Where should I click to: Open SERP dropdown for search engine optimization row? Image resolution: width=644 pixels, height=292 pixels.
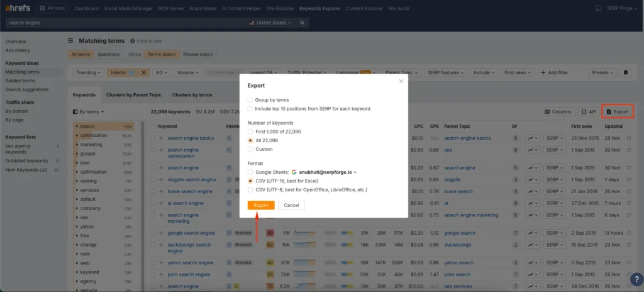tap(555, 150)
